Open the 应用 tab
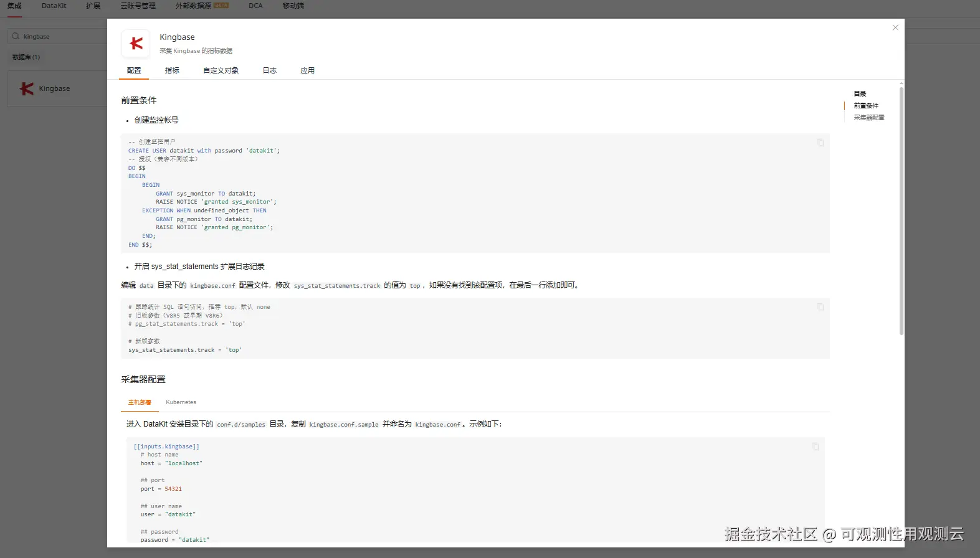Screen dimensions: 980x558 click(x=308, y=70)
